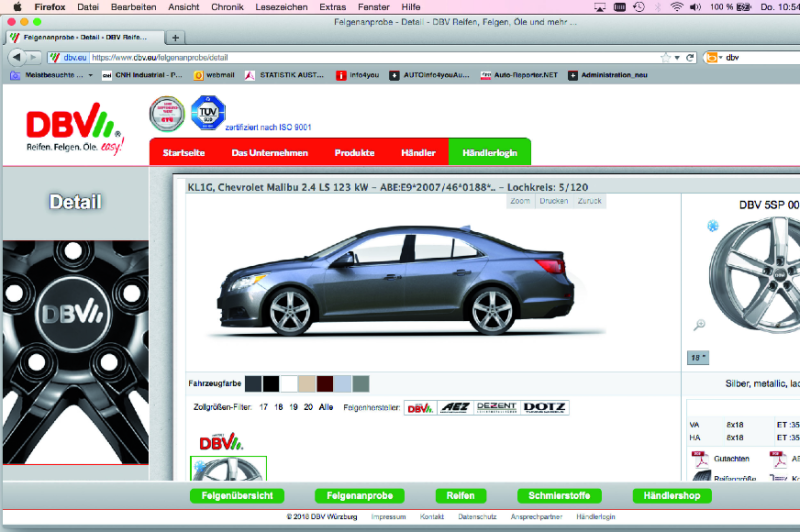This screenshot has height=532, width=800.
Task: Click the TÜV certification badge
Action: click(x=208, y=113)
